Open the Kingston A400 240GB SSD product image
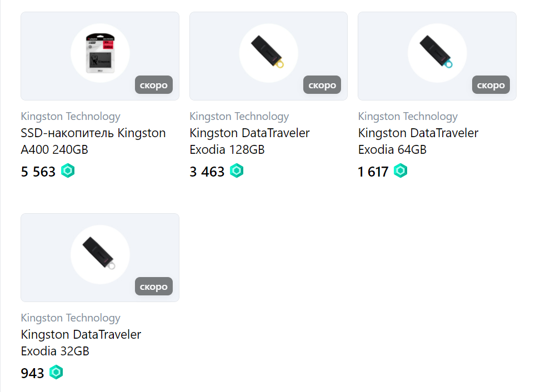This screenshot has height=392, width=536. (x=100, y=53)
